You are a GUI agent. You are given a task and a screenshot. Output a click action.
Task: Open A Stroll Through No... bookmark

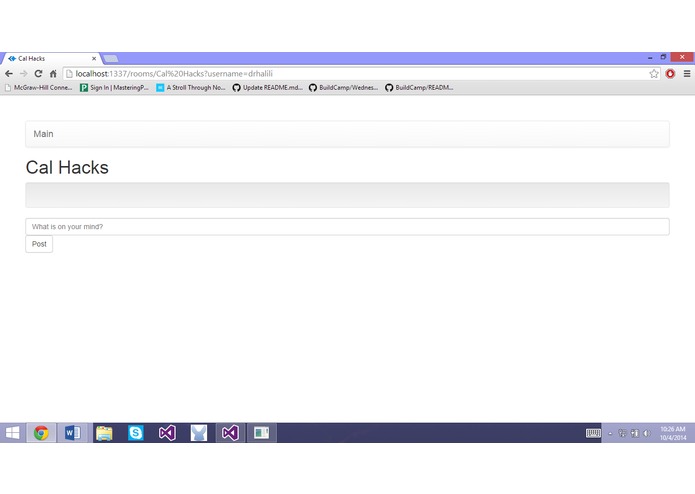[x=191, y=88]
